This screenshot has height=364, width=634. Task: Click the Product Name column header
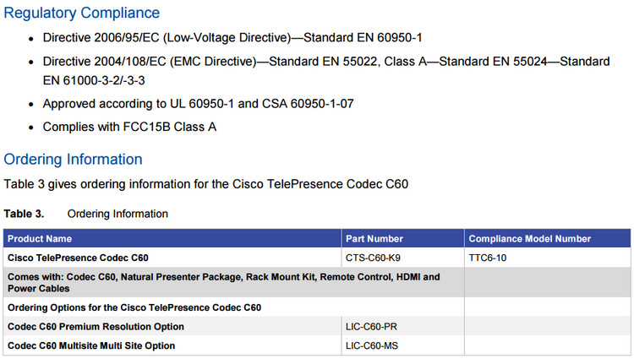click(x=40, y=239)
